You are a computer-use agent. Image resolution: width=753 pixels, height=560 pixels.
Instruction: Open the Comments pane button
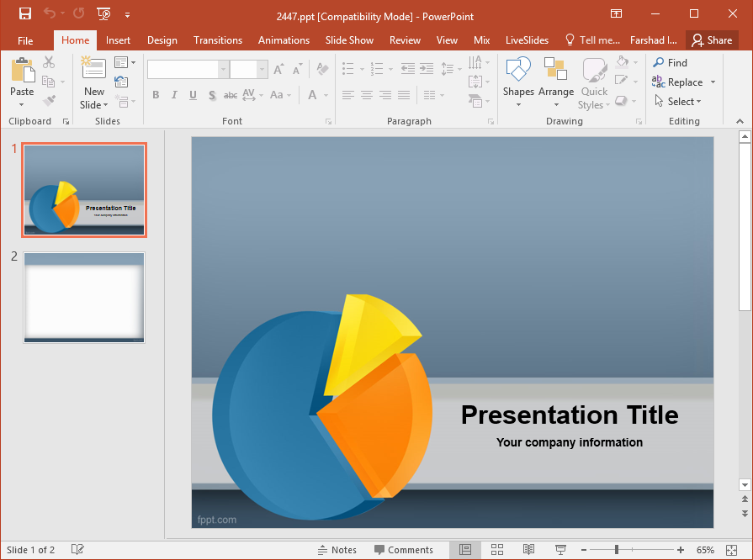coord(404,550)
